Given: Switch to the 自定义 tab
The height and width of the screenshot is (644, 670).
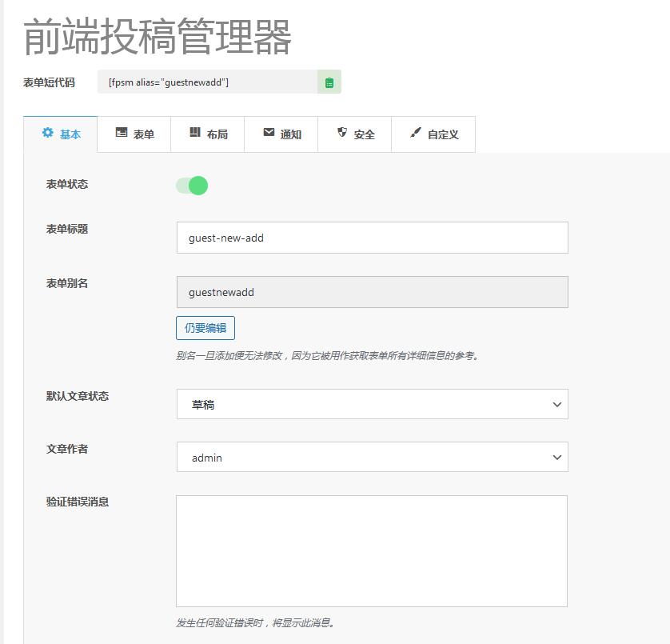Looking at the screenshot, I should click(433, 134).
